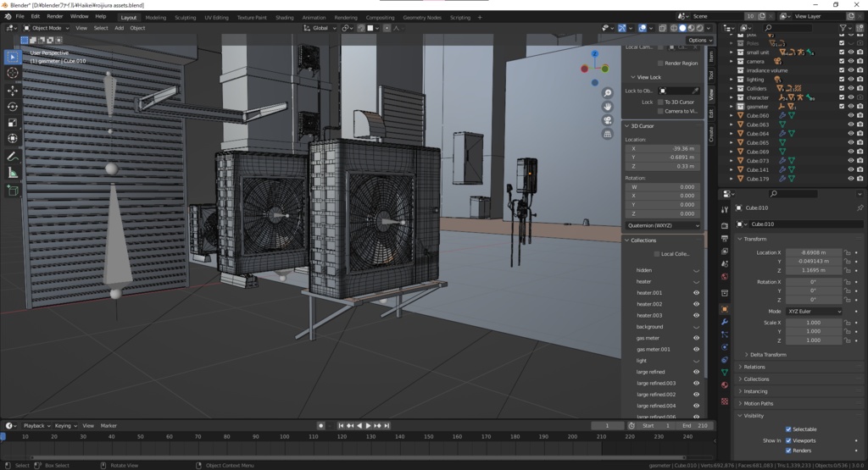Screen dimensions: 868x470
Task: Collapse the View Lock panel
Action: [x=648, y=77]
